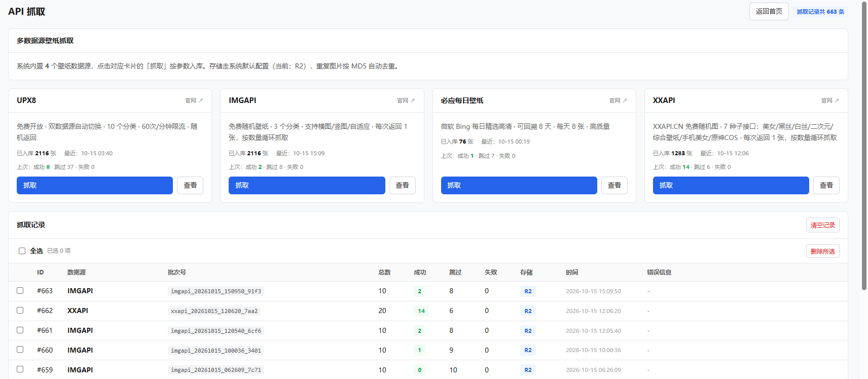Open the UPX8 官网 external link
The image size is (868, 379).
pyautogui.click(x=194, y=100)
